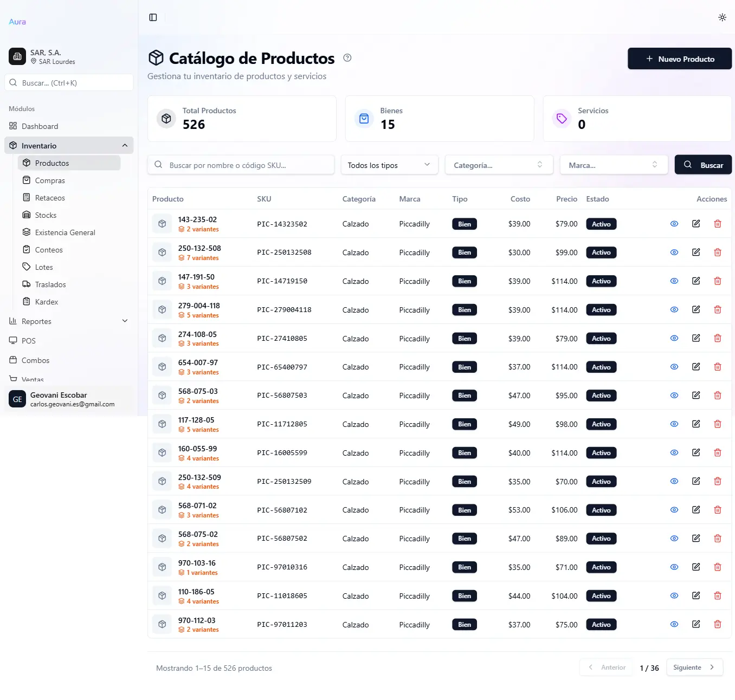Toggle the sidebar collapse button
Screen dimensions: 735x700
click(152, 17)
